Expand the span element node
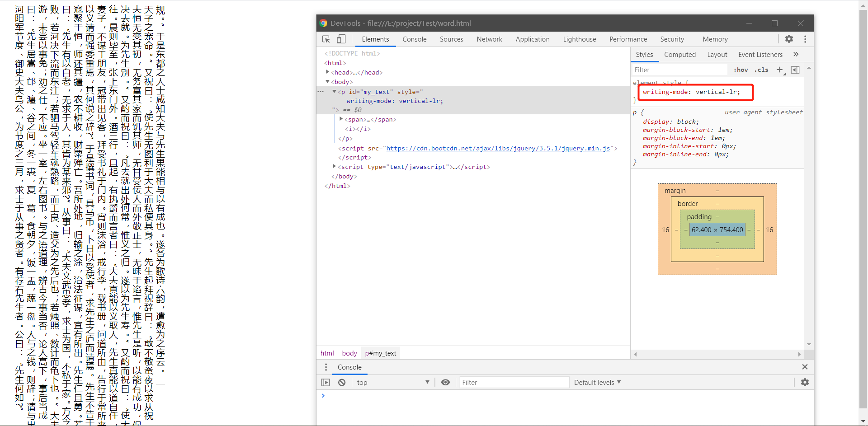 [341, 119]
